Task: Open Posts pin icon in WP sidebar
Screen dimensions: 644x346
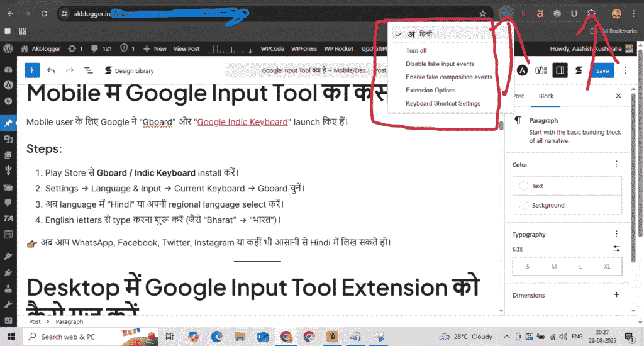Action: [8, 123]
